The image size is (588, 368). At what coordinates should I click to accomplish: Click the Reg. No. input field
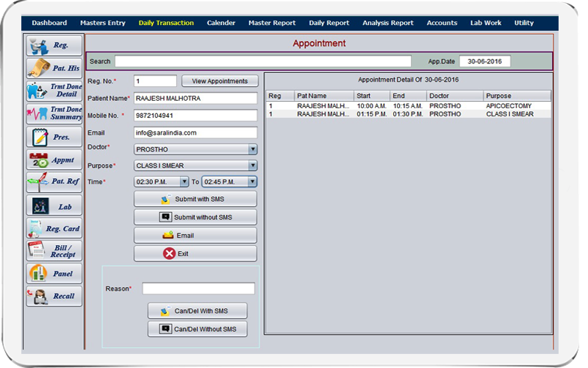pyautogui.click(x=155, y=81)
